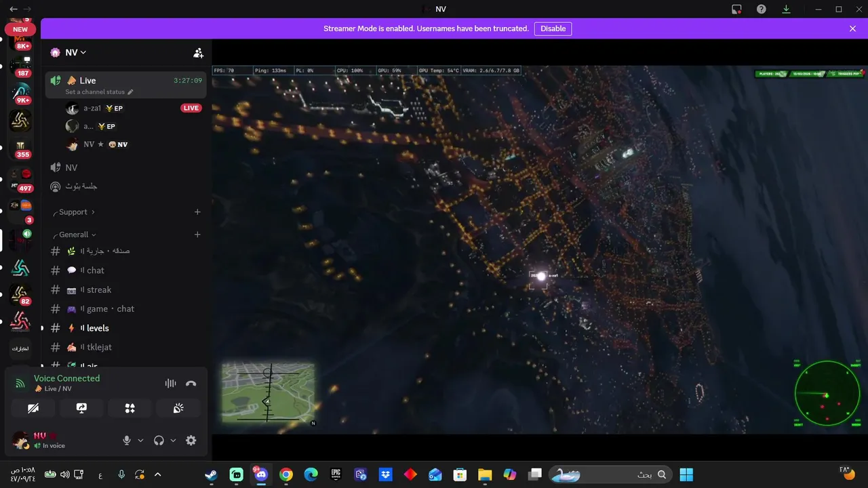Open Steam from the taskbar
The image size is (868, 488).
(212, 474)
